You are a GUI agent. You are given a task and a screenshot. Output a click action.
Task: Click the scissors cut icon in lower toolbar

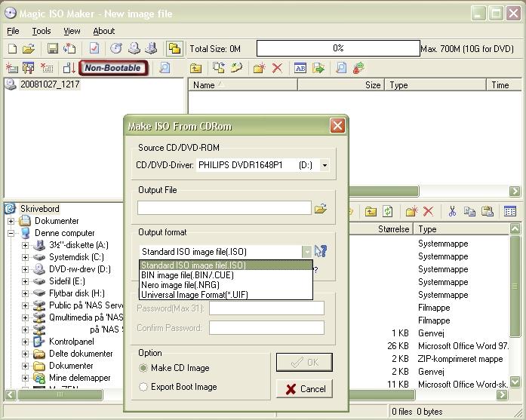(x=452, y=212)
